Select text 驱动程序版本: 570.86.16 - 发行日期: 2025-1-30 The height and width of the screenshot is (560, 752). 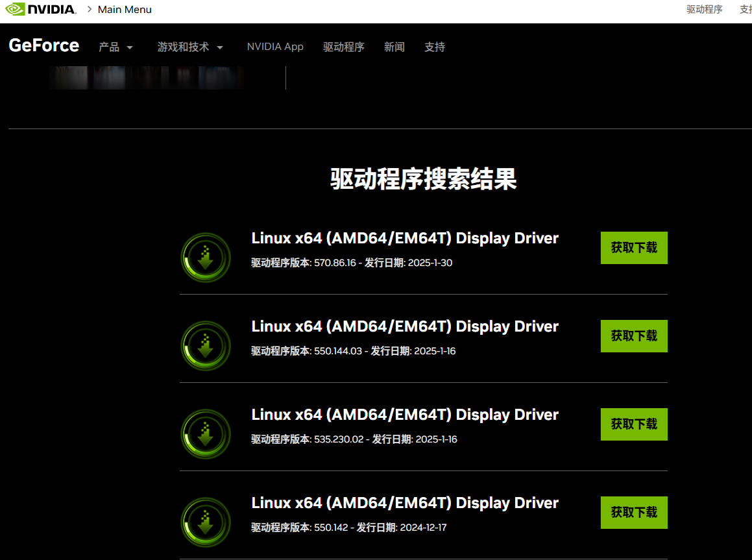[x=352, y=263]
